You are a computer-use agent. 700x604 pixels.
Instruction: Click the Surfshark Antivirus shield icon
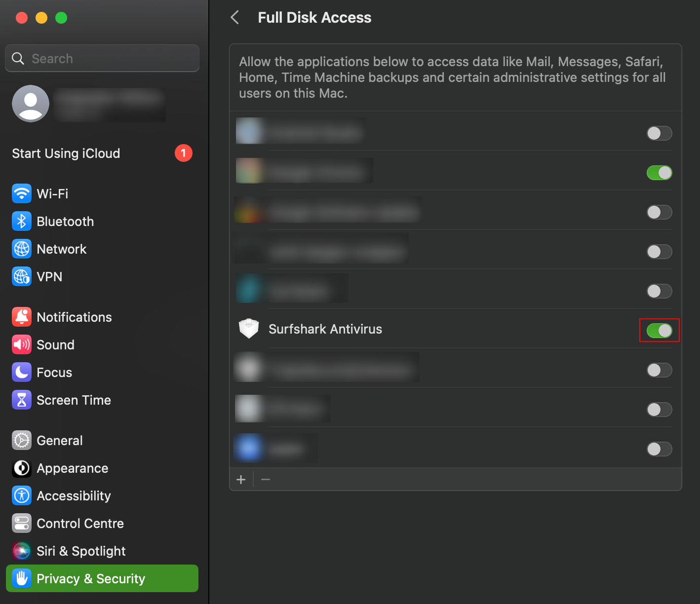[x=249, y=329]
